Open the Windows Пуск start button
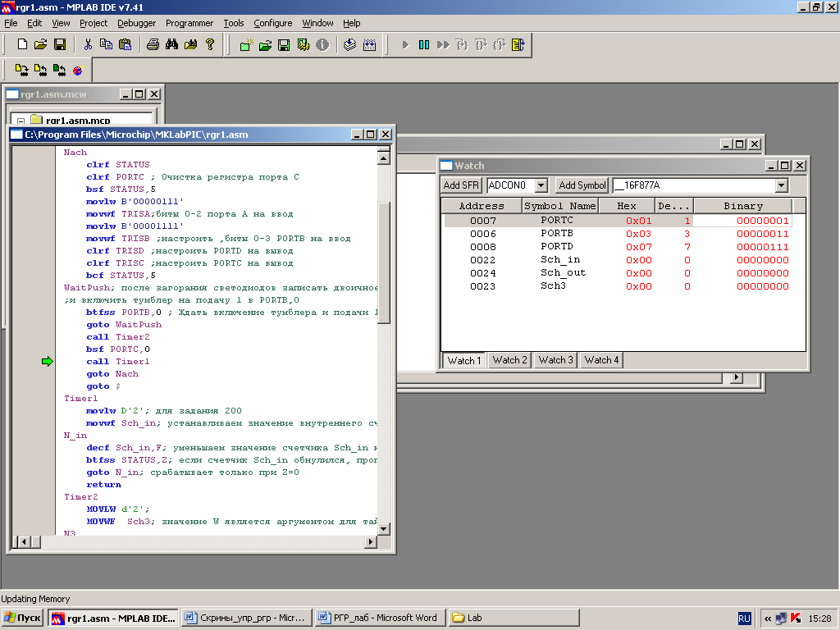This screenshot has height=630, width=840. tap(22, 618)
